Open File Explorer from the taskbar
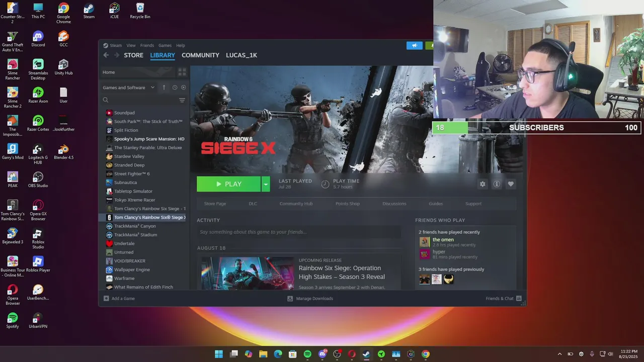Viewport: 644px width, 362px height. click(x=263, y=354)
